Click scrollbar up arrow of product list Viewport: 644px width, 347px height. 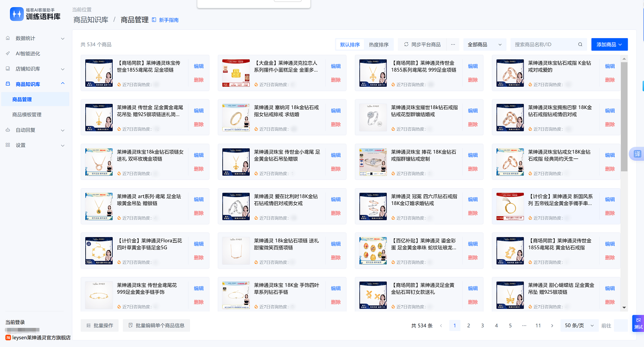pos(624,59)
